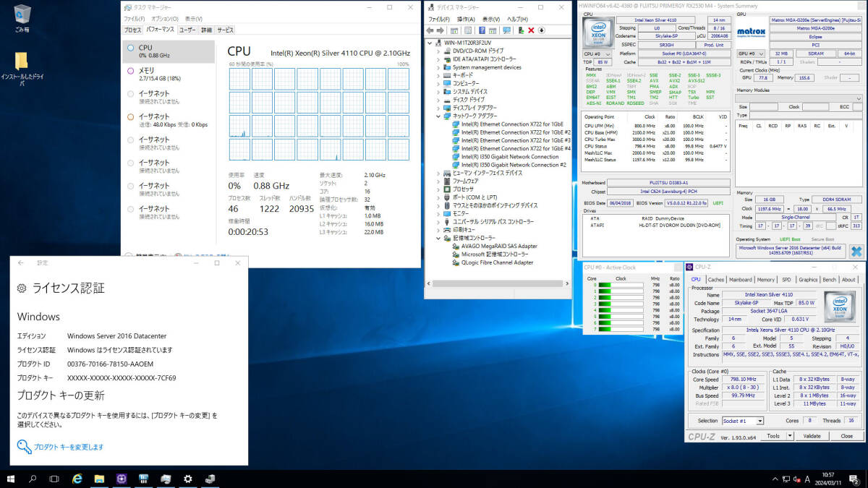Click the Close button in CPU-Z

click(x=846, y=436)
